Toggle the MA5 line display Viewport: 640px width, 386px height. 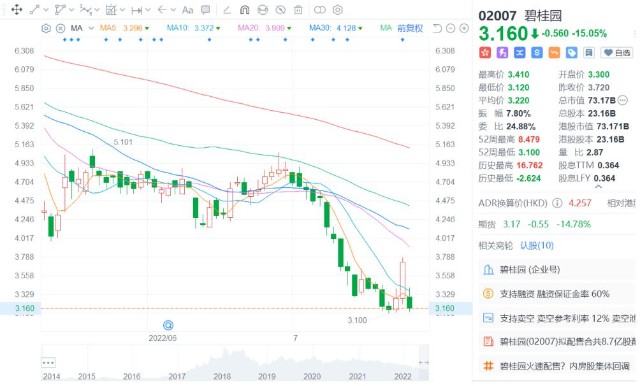(x=108, y=28)
